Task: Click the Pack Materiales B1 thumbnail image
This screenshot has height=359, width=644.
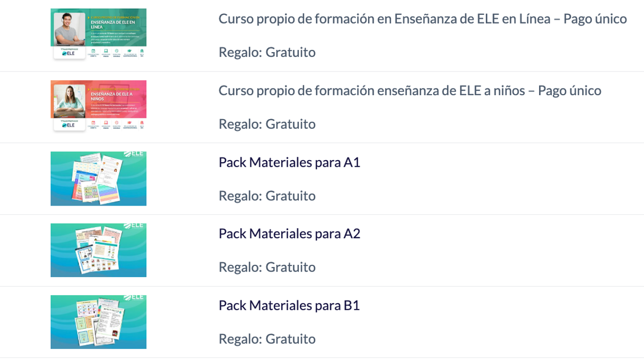Action: tap(98, 322)
